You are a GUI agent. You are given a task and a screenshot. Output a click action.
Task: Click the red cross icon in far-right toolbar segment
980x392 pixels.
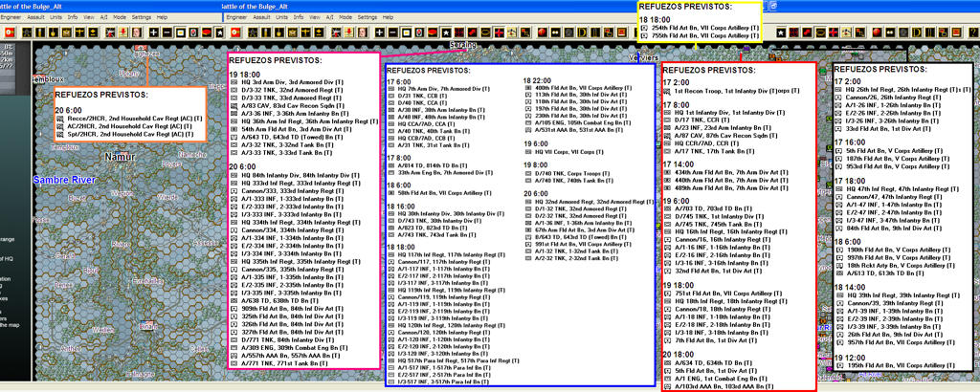tap(834, 32)
